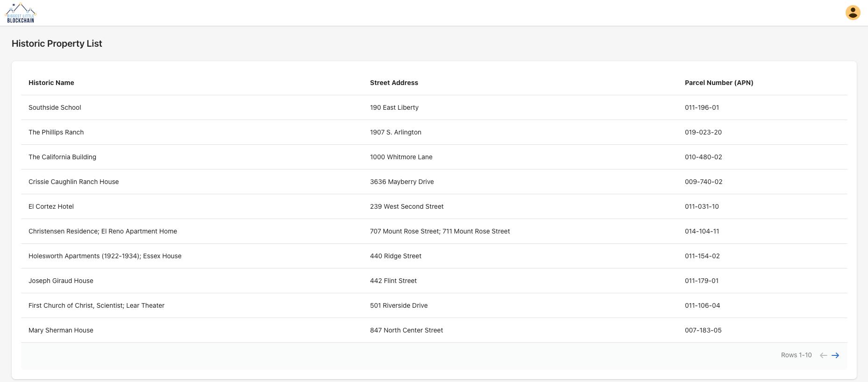Select Christensen Residence; El Reno Apartment Home
This screenshot has width=868, height=382.
pyautogui.click(x=102, y=231)
